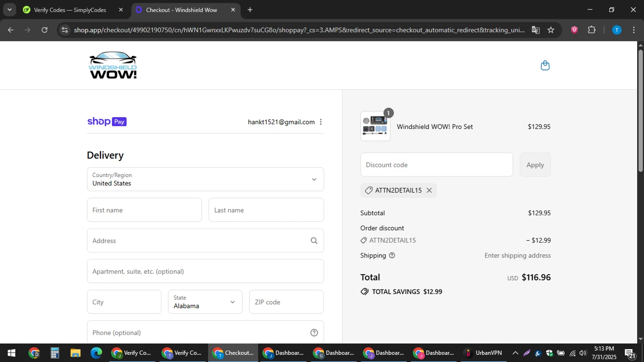Click the Last name field
This screenshot has width=644, height=362.
266,210
